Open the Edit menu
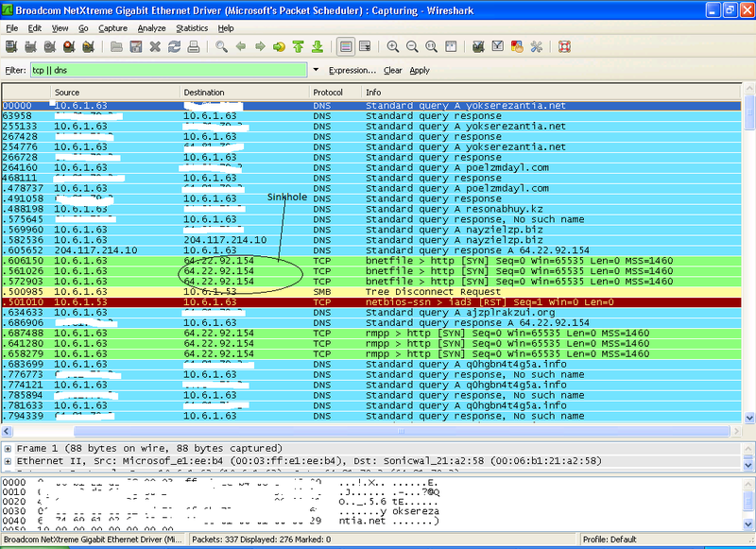 point(35,28)
